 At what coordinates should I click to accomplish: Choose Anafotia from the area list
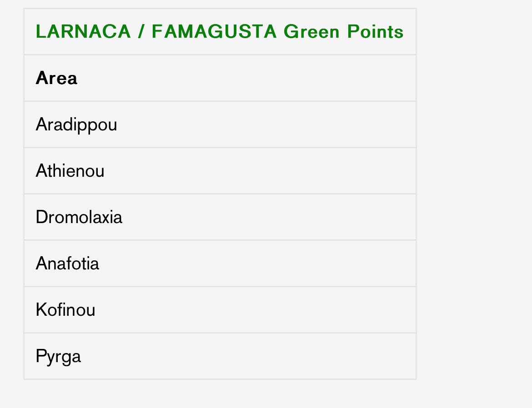tap(67, 264)
